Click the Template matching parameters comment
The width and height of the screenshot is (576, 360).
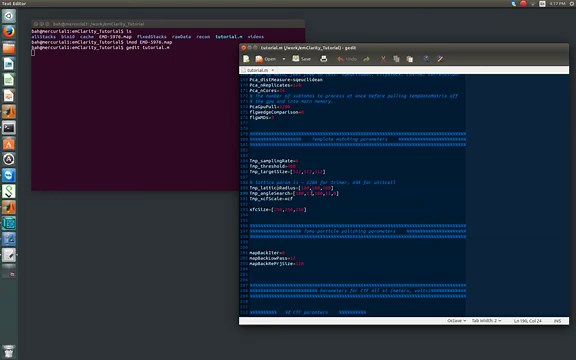[x=349, y=139]
